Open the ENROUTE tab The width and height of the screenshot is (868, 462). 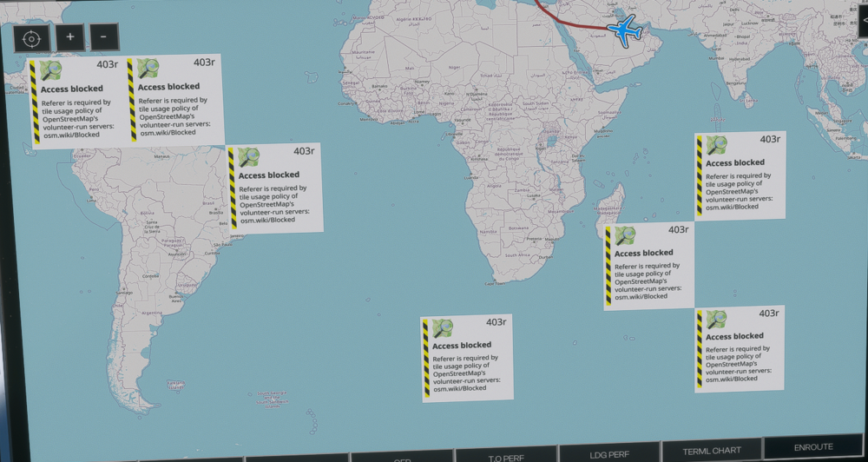[x=812, y=448]
